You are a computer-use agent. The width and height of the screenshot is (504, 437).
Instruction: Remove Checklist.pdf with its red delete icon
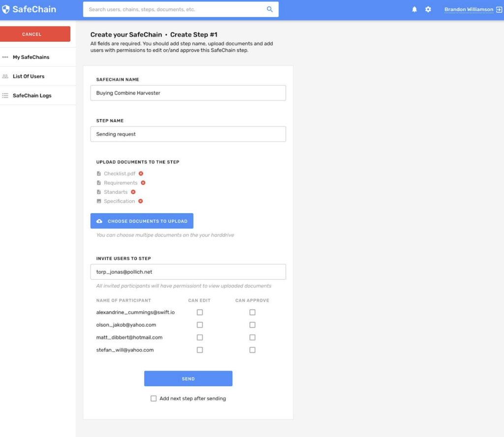pyautogui.click(x=140, y=173)
